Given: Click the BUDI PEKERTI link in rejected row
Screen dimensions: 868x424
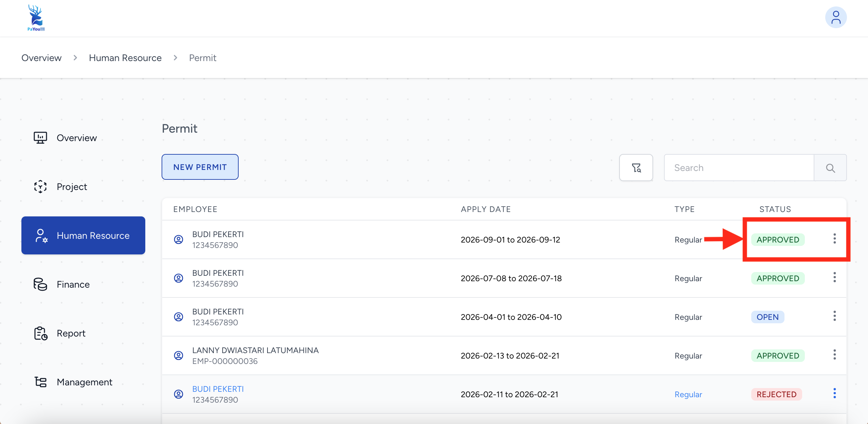Looking at the screenshot, I should [x=218, y=389].
